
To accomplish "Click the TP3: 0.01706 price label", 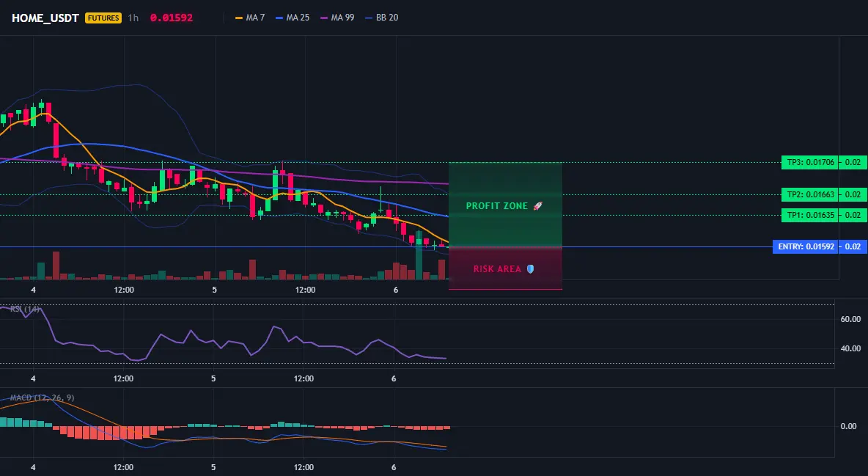I will (x=810, y=162).
